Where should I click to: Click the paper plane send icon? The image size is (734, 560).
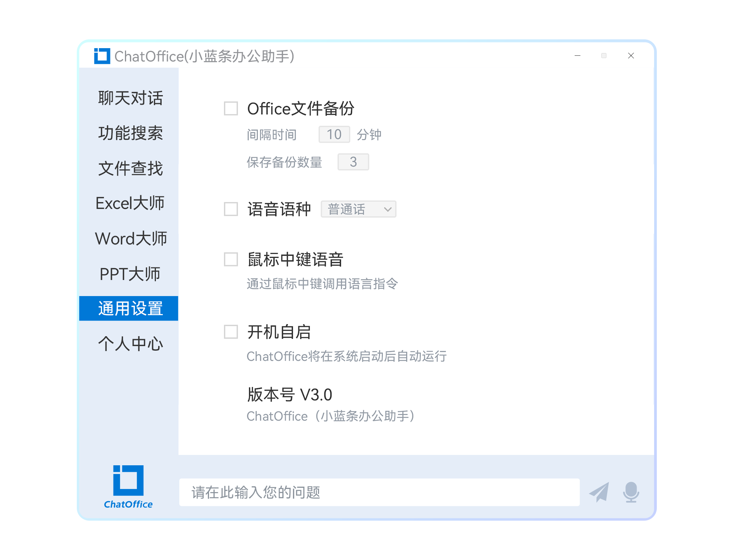[599, 492]
